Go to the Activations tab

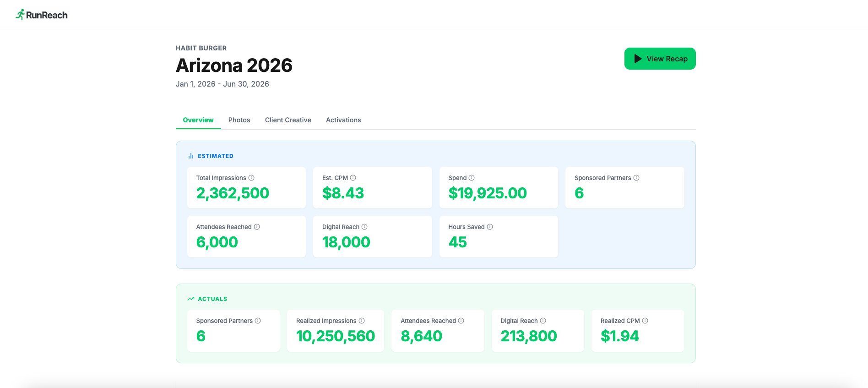click(x=343, y=120)
